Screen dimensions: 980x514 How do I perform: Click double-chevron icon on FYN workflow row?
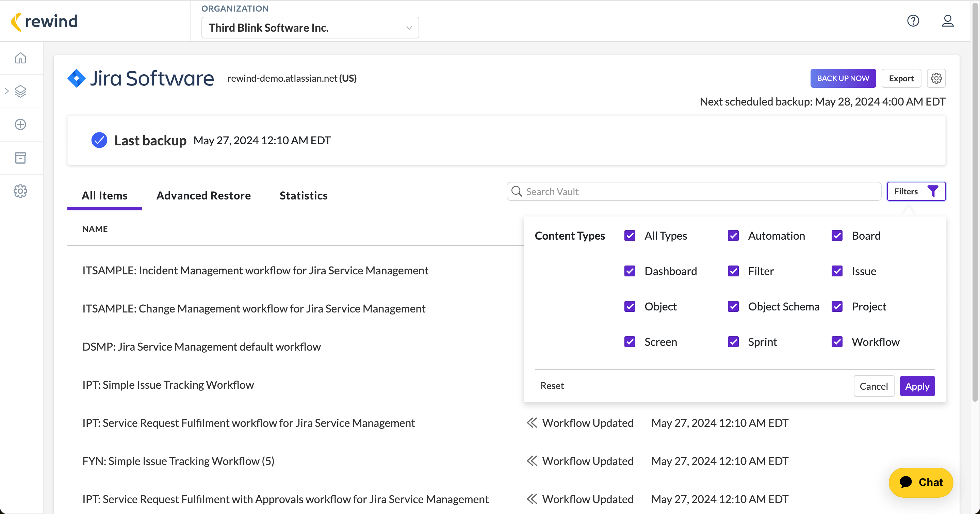click(532, 461)
